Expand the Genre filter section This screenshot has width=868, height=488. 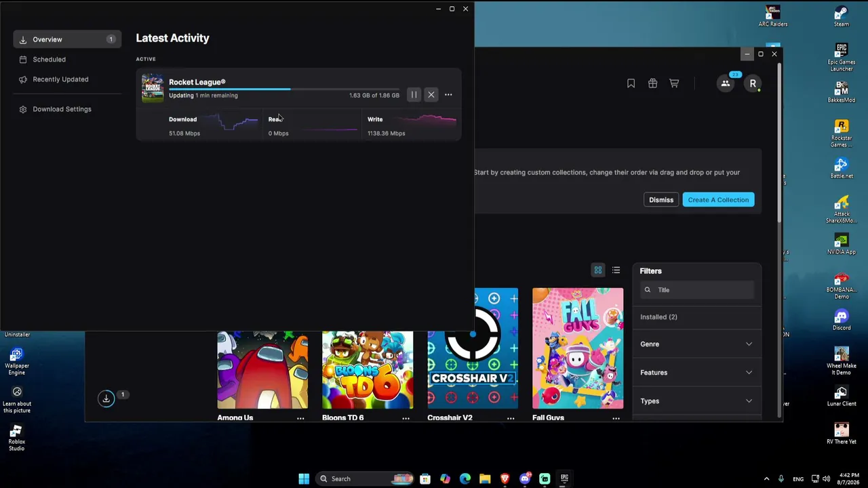click(x=697, y=344)
